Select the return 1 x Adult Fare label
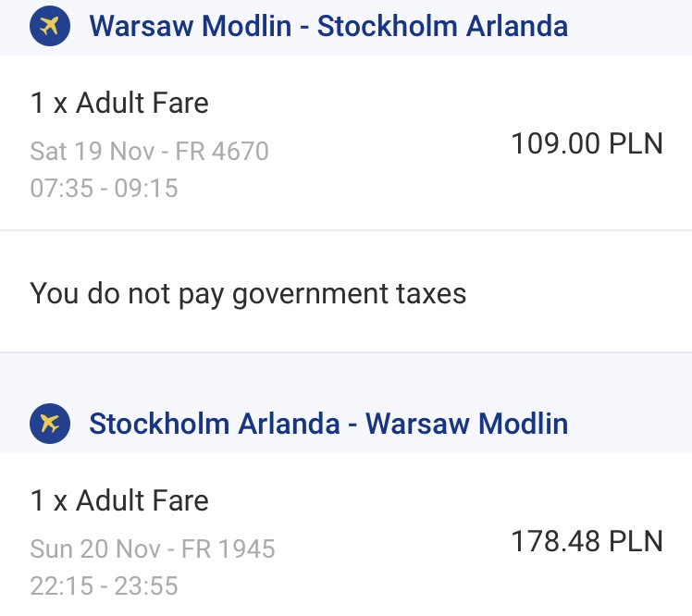Image resolution: width=692 pixels, height=616 pixels. [x=119, y=500]
